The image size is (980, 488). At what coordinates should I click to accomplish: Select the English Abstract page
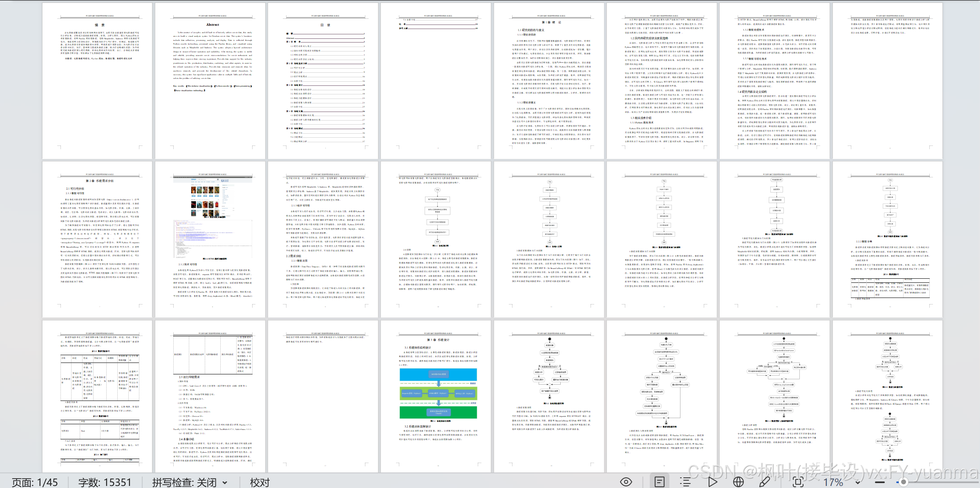[210, 81]
